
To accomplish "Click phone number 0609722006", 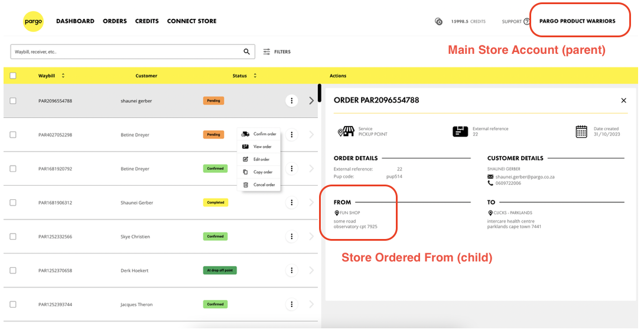I will click(508, 183).
